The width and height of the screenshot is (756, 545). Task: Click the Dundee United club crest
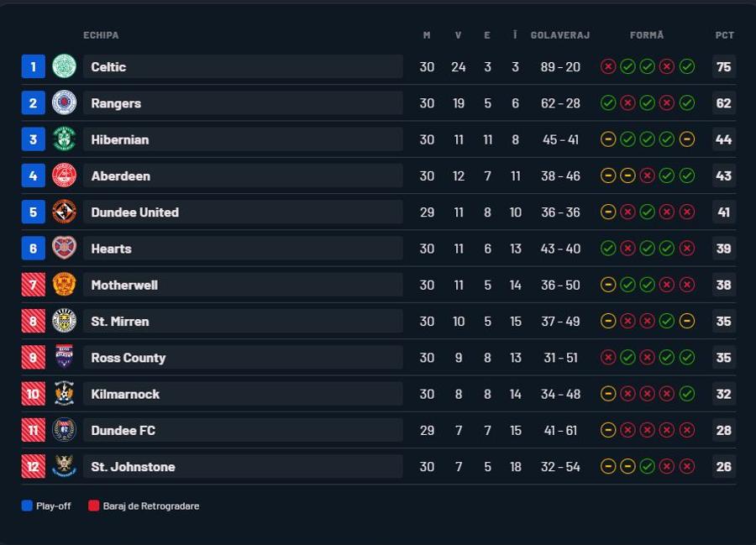(64, 212)
